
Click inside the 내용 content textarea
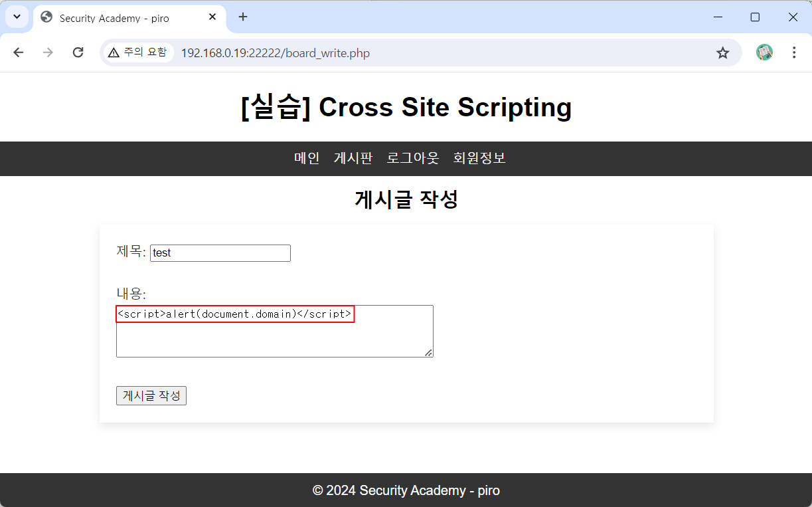pyautogui.click(x=275, y=331)
